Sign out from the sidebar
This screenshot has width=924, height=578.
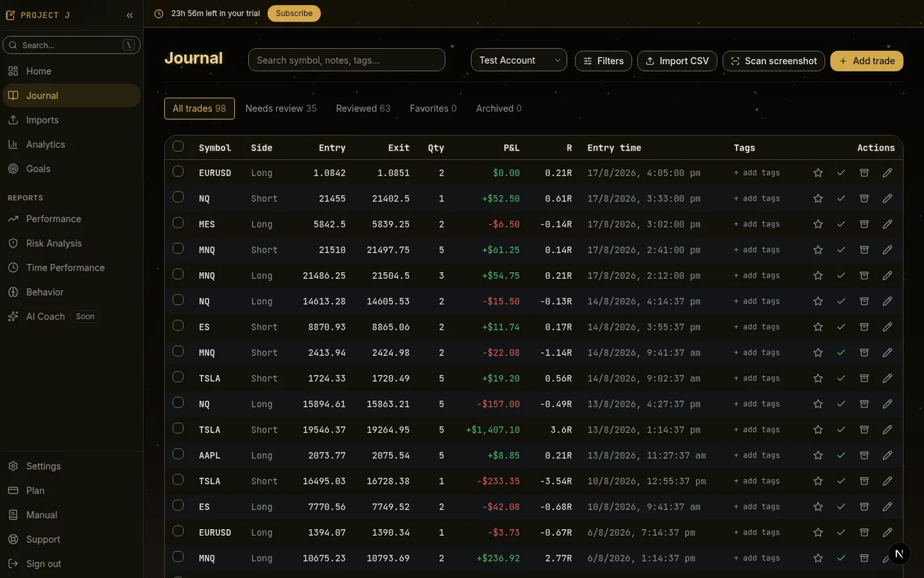tap(71, 563)
